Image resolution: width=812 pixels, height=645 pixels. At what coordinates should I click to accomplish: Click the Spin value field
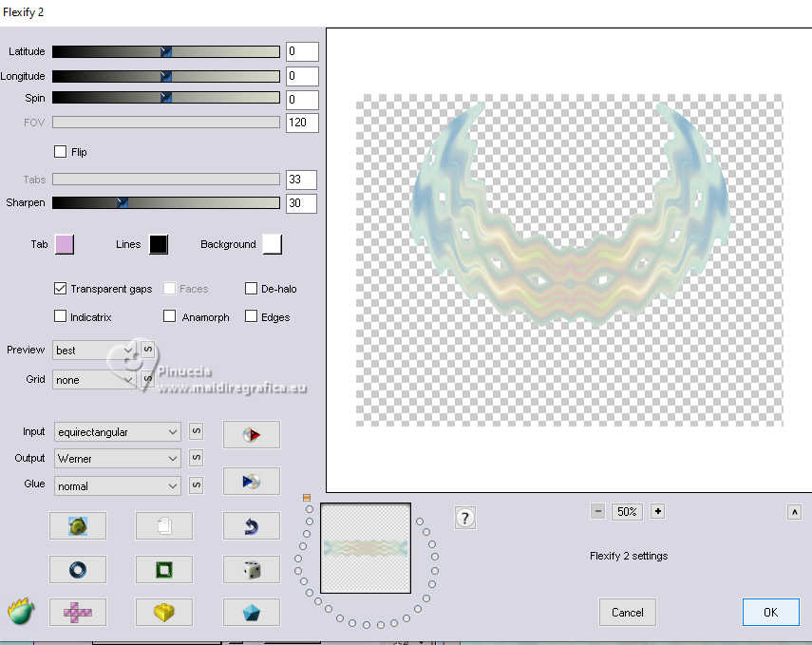tap(302, 99)
